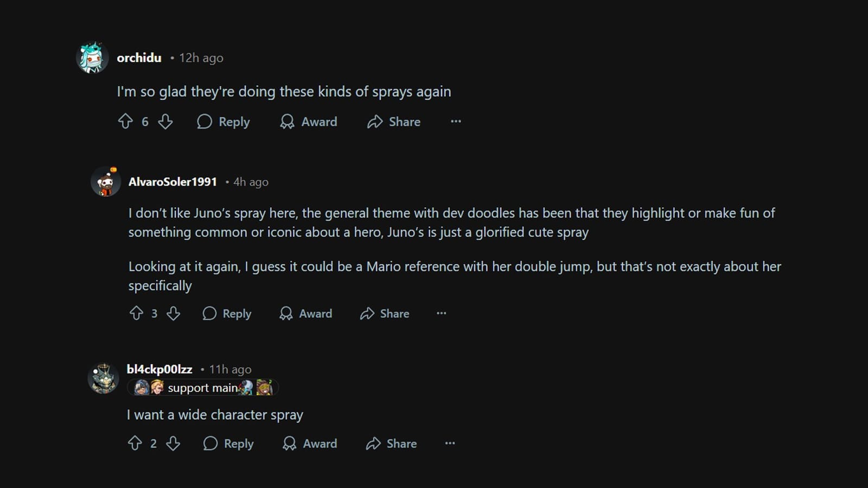Open more options on AlvaroSoler1991's comment
Viewport: 868px width, 488px height.
(x=442, y=313)
